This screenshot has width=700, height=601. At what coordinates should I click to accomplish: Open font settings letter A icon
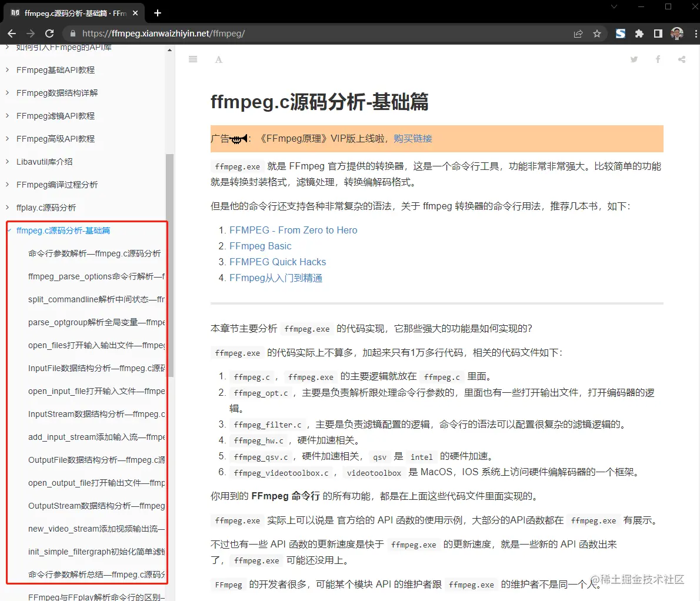click(219, 59)
